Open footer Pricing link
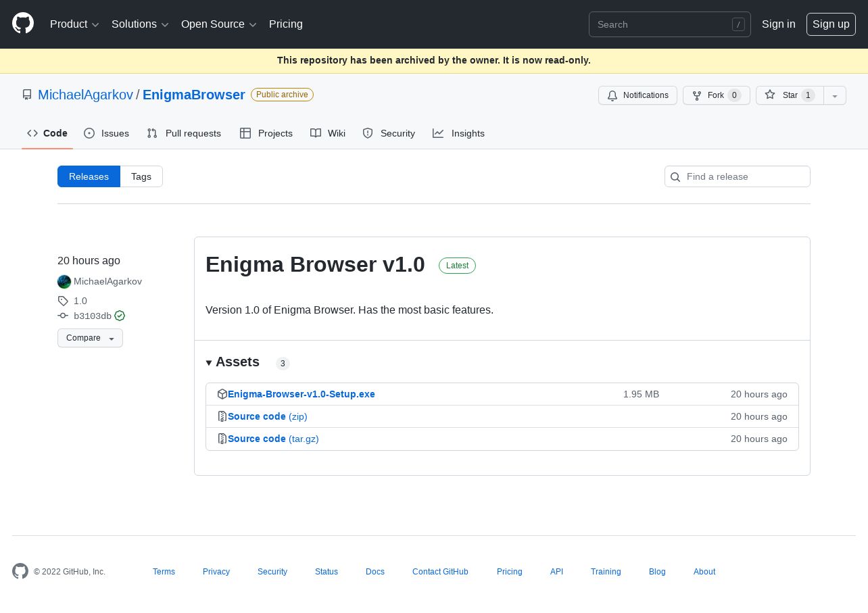Image resolution: width=868 pixels, height=613 pixels. pos(510,572)
